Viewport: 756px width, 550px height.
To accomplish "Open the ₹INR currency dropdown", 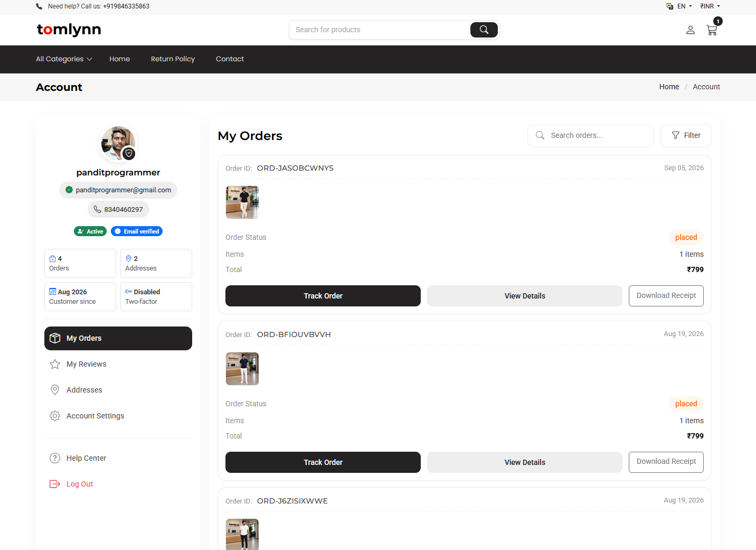I will [x=710, y=6].
